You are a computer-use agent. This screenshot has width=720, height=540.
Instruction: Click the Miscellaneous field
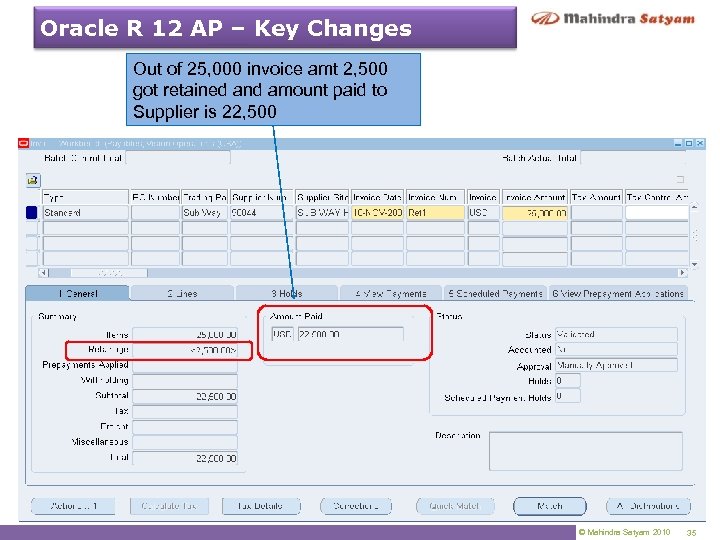click(185, 442)
